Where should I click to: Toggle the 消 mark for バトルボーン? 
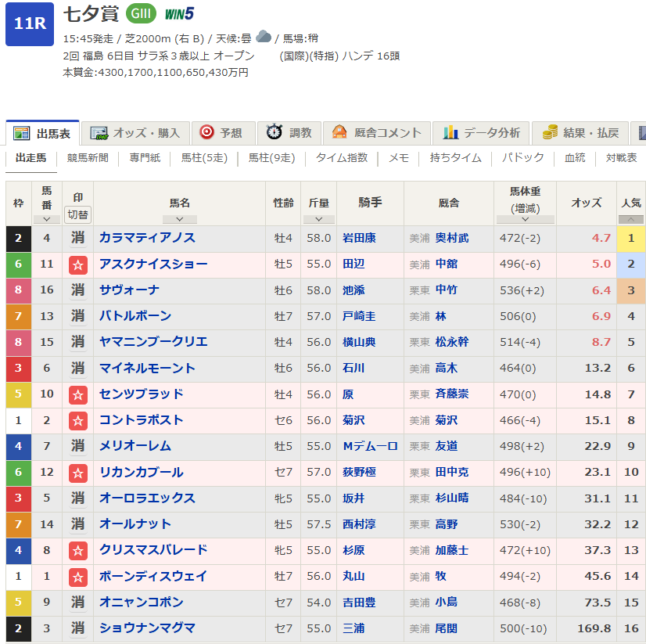pos(78,316)
